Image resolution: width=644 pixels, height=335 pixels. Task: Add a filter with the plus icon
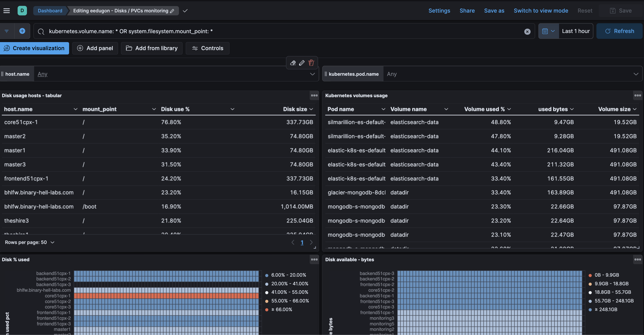coord(22,31)
